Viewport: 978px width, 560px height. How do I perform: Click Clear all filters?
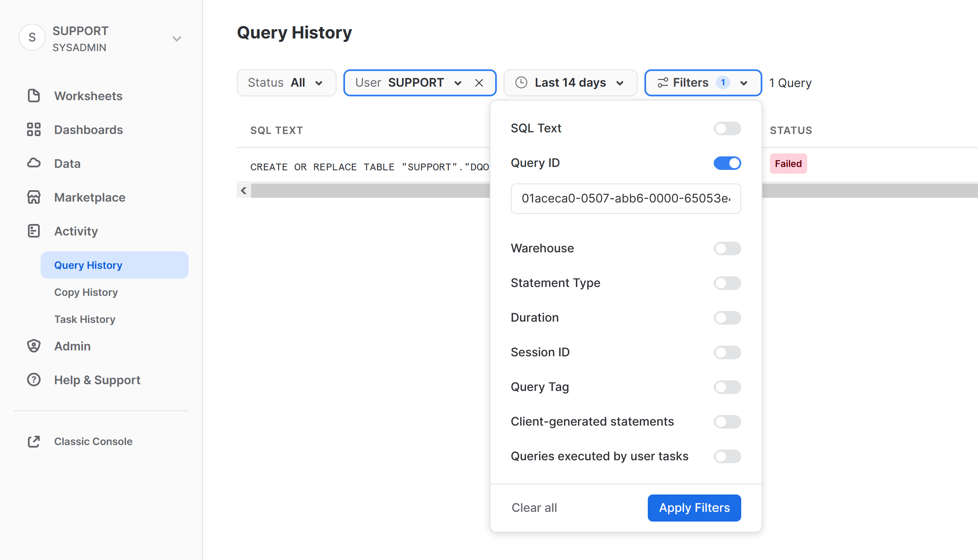534,508
